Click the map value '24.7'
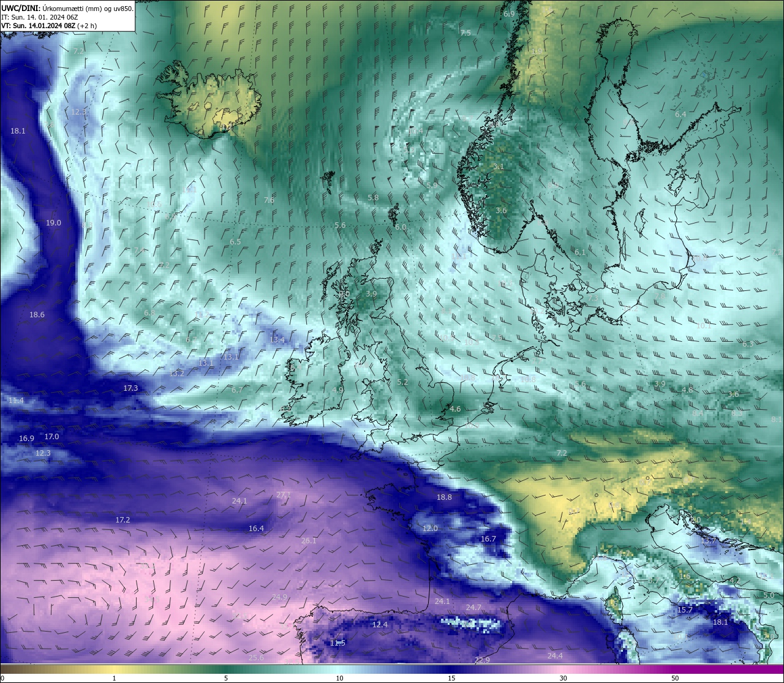This screenshot has height=683, width=784. point(473,607)
